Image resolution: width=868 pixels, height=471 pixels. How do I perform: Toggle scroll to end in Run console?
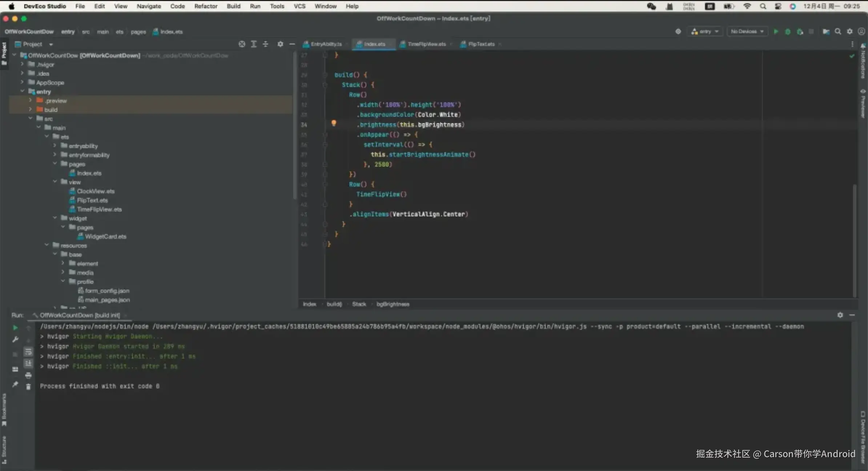point(28,363)
